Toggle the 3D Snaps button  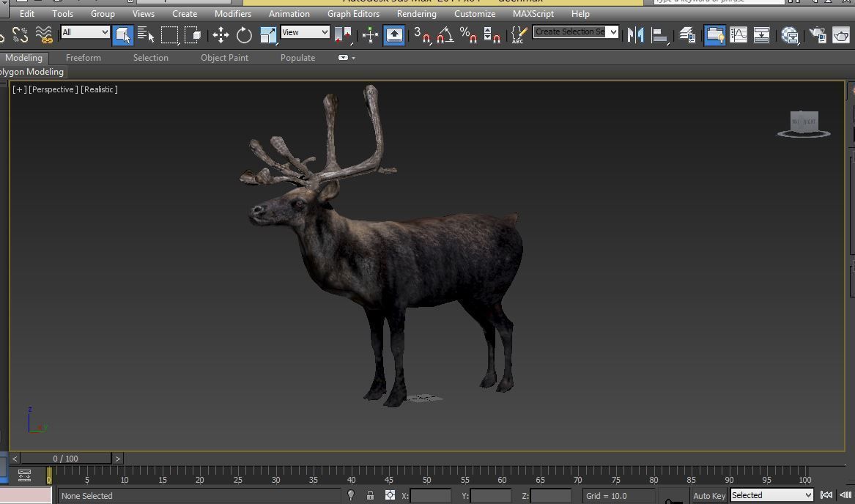point(421,35)
